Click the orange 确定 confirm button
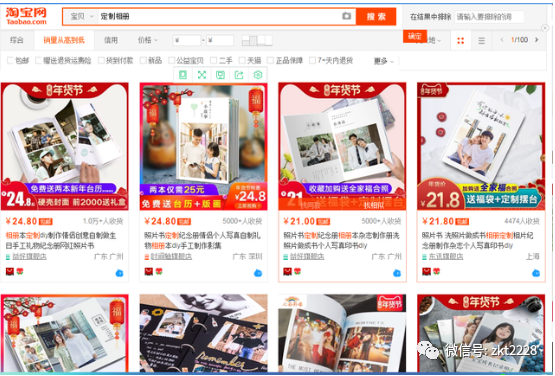Viewport: 555px width, 376px height. (414, 36)
